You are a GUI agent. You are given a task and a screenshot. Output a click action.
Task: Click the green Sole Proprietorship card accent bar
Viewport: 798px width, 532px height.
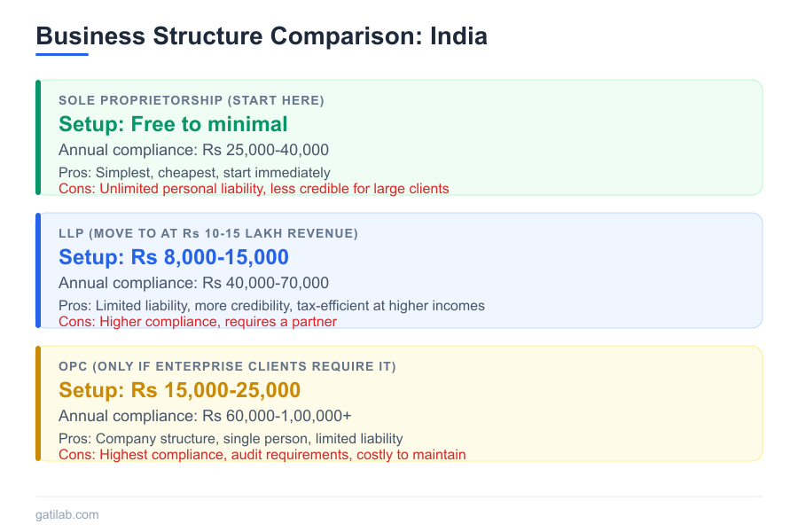[x=38, y=136]
